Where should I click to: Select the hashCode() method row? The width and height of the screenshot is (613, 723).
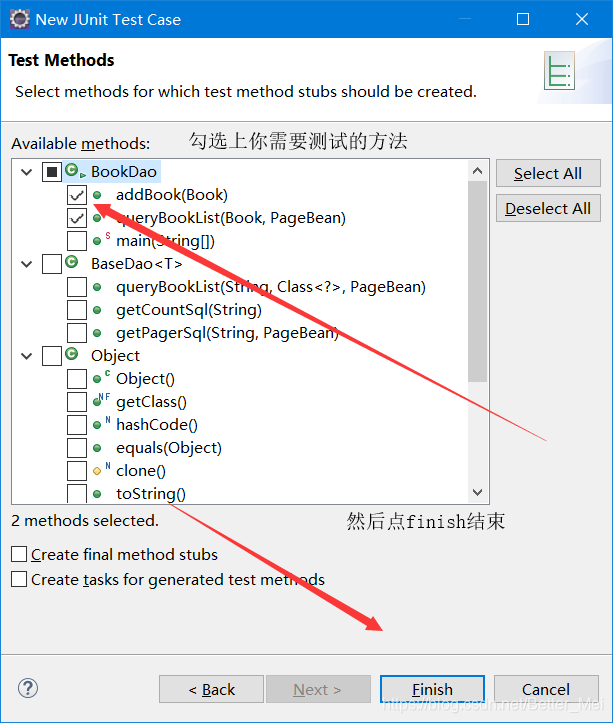pyautogui.click(x=157, y=425)
